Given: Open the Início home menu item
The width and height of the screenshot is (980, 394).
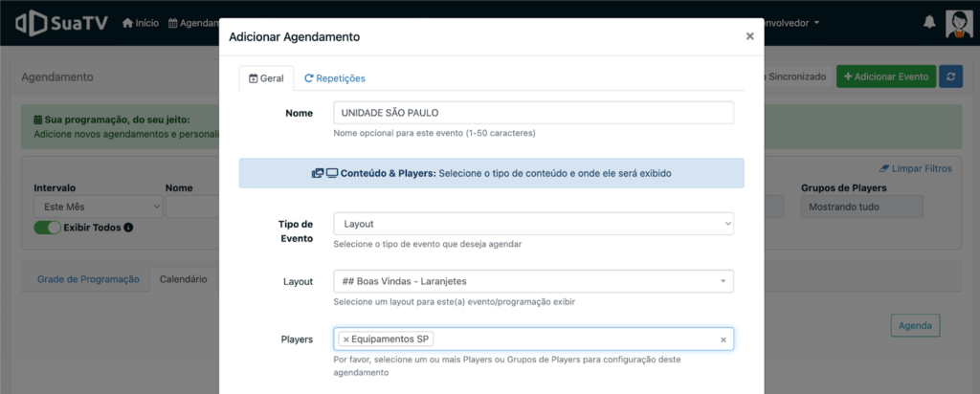Looking at the screenshot, I should tap(140, 23).
